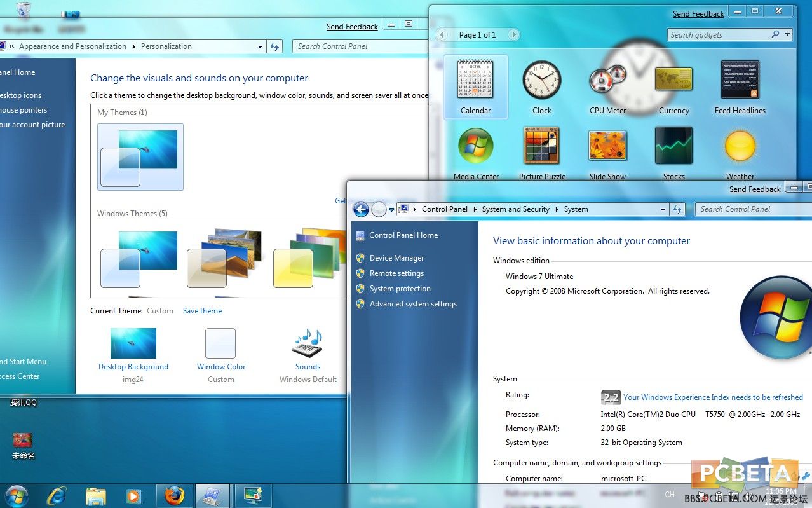Expand arrow after Appearance and Personalization breadcrumb
Image resolution: width=812 pixels, height=508 pixels.
[x=133, y=46]
